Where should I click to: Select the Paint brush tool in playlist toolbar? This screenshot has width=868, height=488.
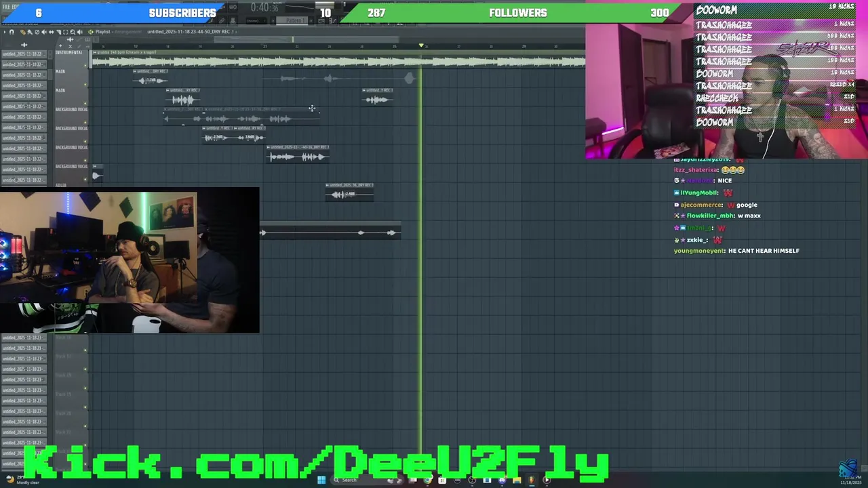click(x=30, y=32)
